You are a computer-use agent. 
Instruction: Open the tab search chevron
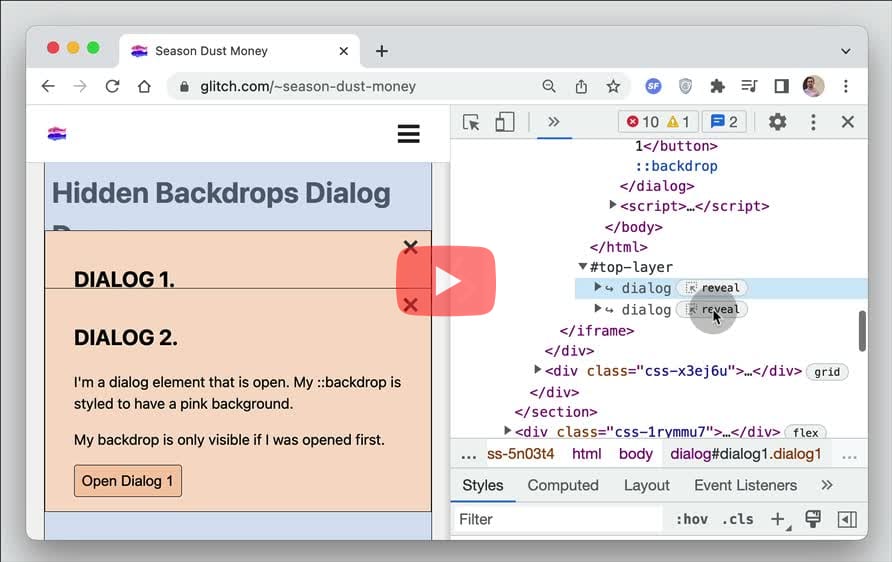click(846, 51)
